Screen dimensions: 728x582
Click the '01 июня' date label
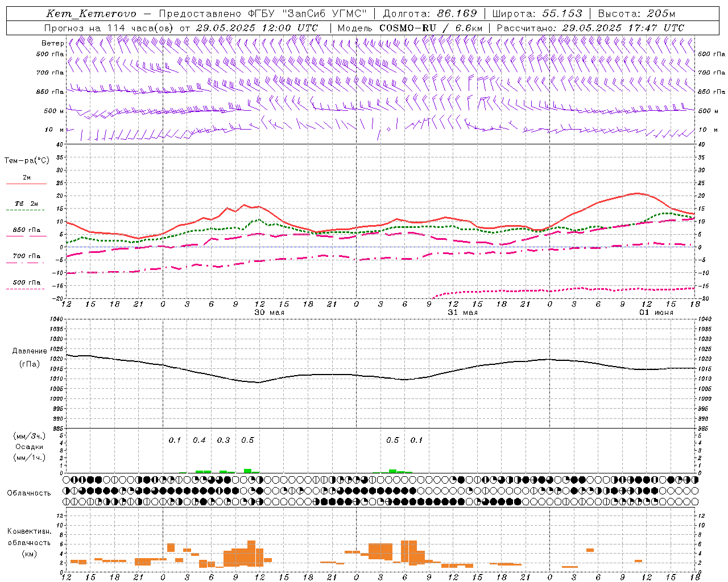point(656,313)
